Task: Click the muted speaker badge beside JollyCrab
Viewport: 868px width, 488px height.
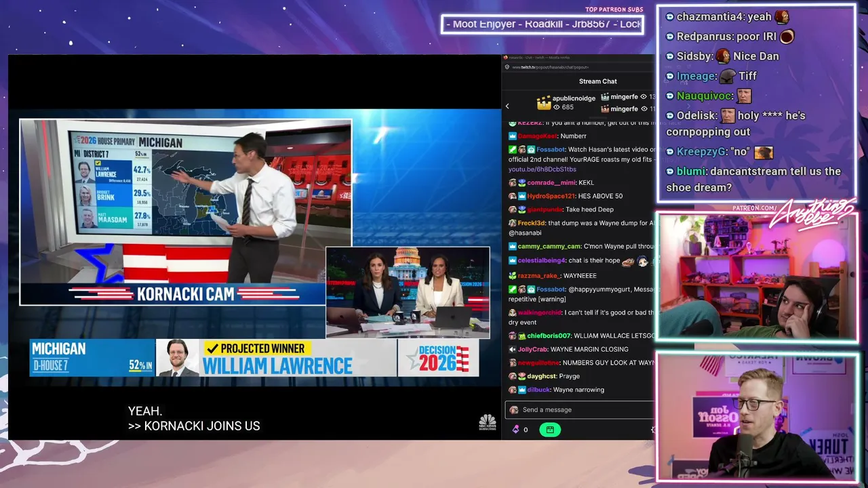Action: pyautogui.click(x=513, y=349)
